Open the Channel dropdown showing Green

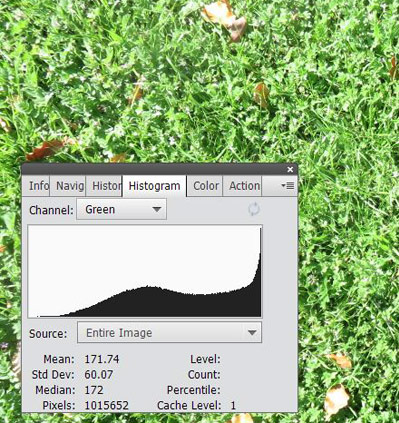[121, 209]
